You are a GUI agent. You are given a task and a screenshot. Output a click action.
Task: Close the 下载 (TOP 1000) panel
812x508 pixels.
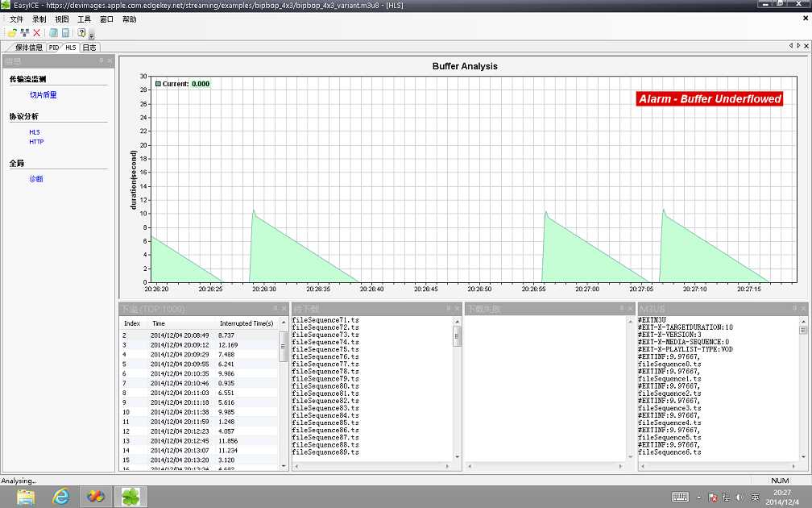(x=284, y=308)
